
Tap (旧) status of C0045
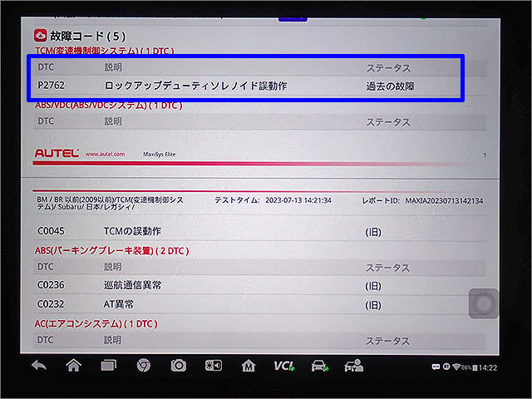point(373,233)
